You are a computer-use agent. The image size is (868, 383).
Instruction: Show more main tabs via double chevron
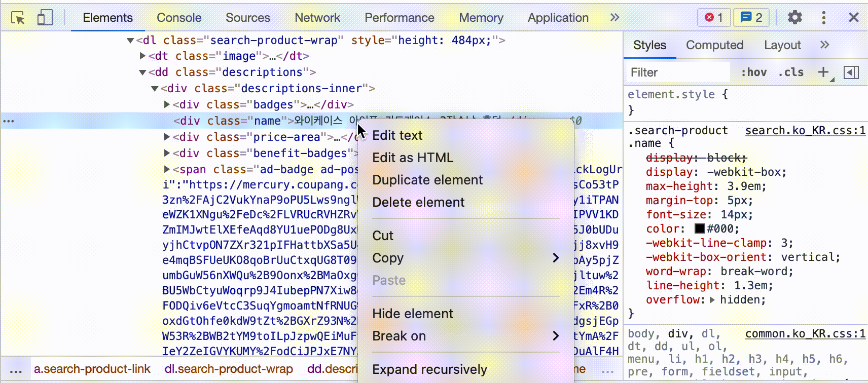coord(614,18)
